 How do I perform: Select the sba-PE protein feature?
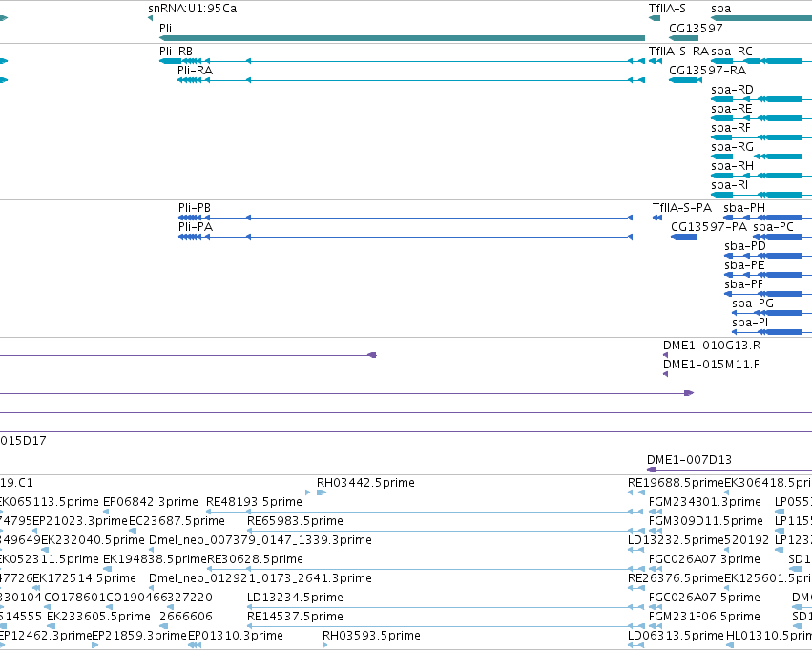coord(767,276)
